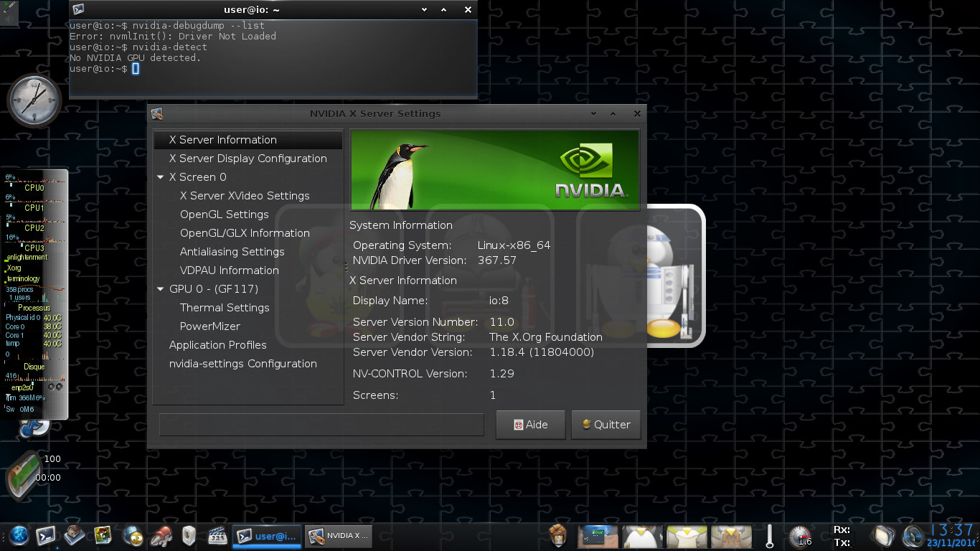Switch to third virtual desktop in pager

[687, 536]
